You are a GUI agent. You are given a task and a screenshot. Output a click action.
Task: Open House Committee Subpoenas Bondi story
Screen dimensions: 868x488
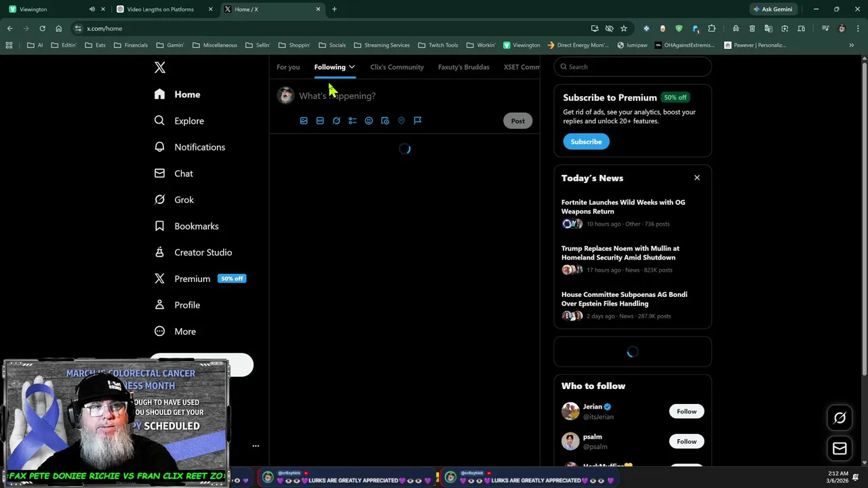(625, 299)
